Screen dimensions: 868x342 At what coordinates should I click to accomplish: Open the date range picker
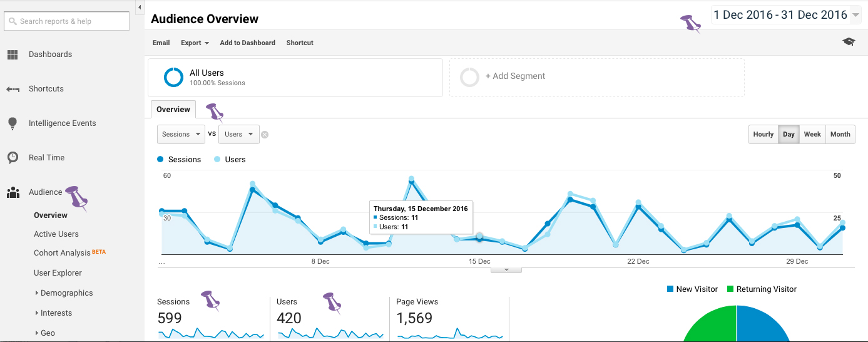[x=786, y=15]
